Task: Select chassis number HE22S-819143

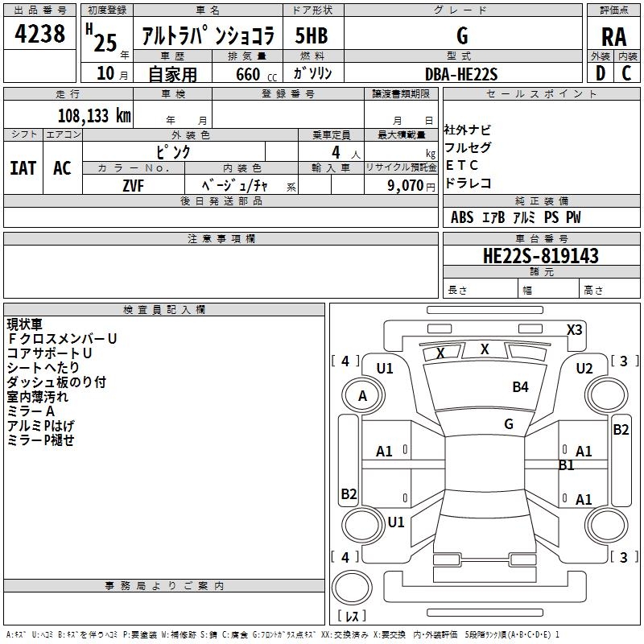Action: (x=540, y=256)
